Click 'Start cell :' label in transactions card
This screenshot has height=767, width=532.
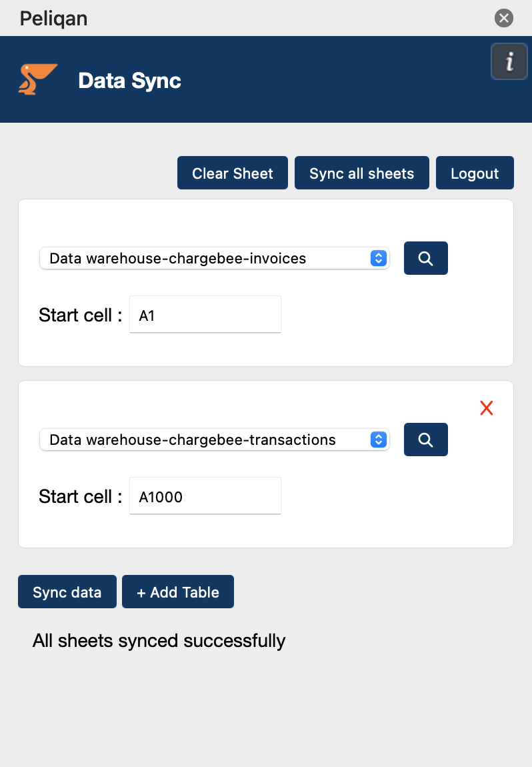(81, 496)
